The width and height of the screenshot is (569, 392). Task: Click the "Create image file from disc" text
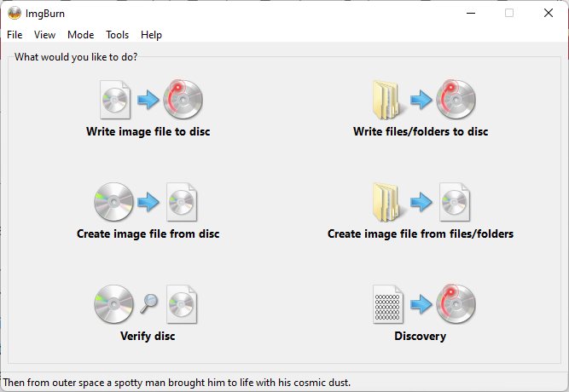tap(148, 233)
